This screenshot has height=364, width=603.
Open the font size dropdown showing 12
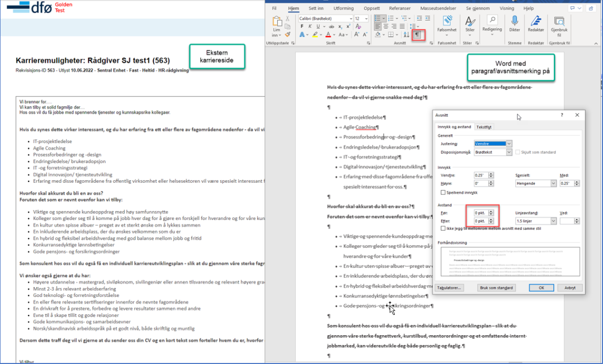366,18
